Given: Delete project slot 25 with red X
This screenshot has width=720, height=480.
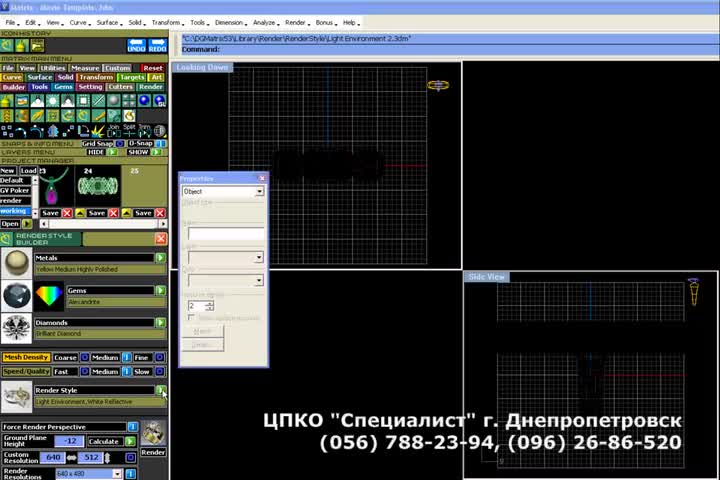Looking at the screenshot, I should point(160,213).
